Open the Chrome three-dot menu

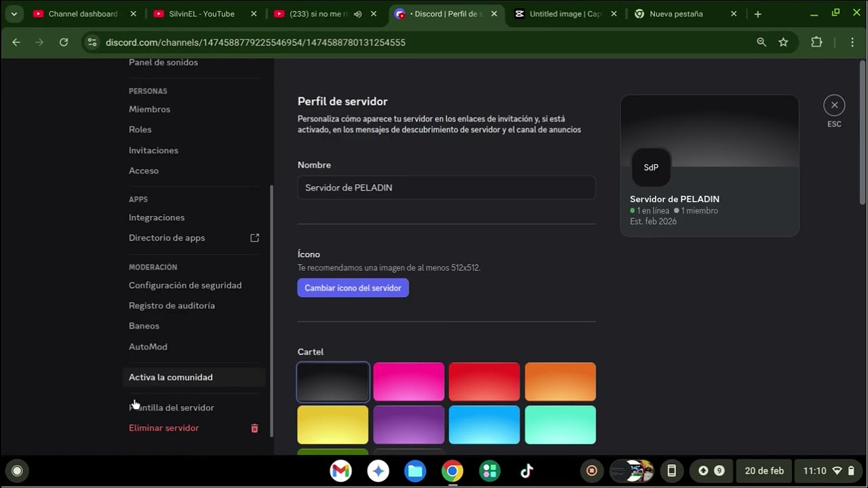click(x=853, y=42)
